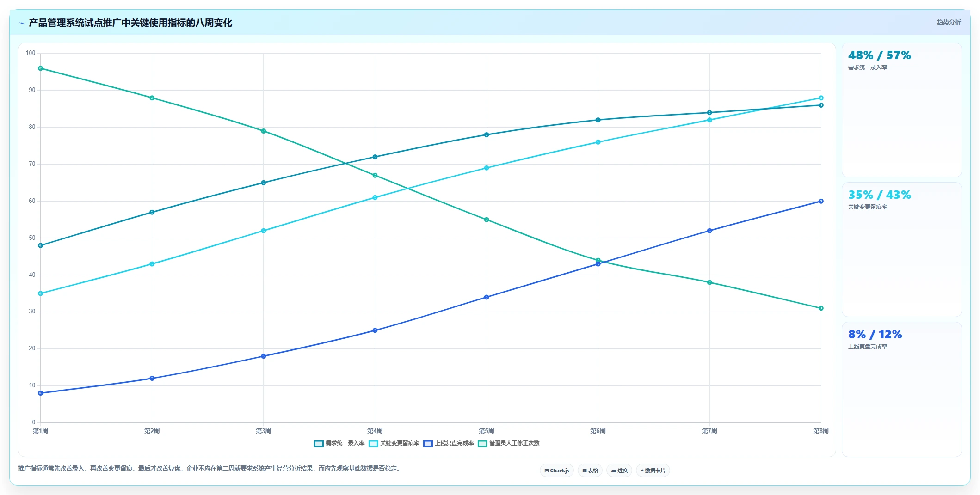Click the 第1周 point on the 需求统一录入率 line at 48

[41, 245]
